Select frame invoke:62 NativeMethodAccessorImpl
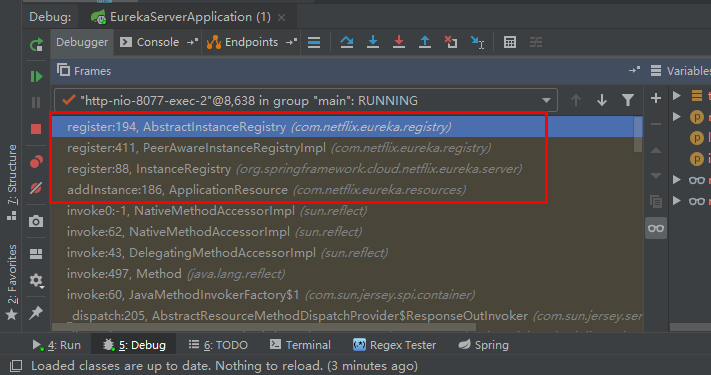The width and height of the screenshot is (711, 375). 346,232
